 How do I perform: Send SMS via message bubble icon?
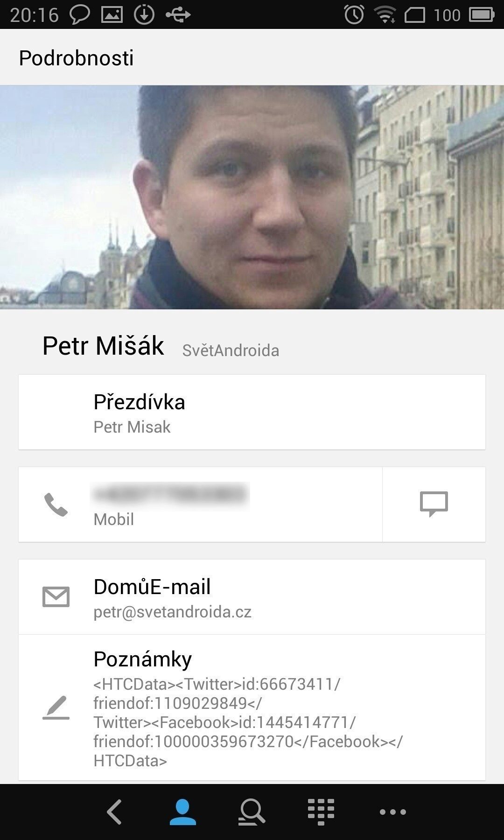434,504
